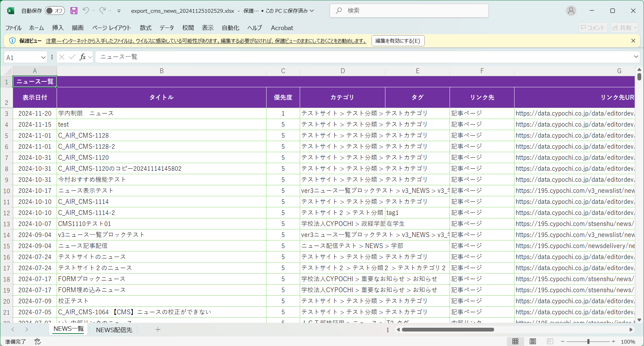The width and height of the screenshot is (644, 346).
Task: Select column B header
Action: (x=162, y=71)
